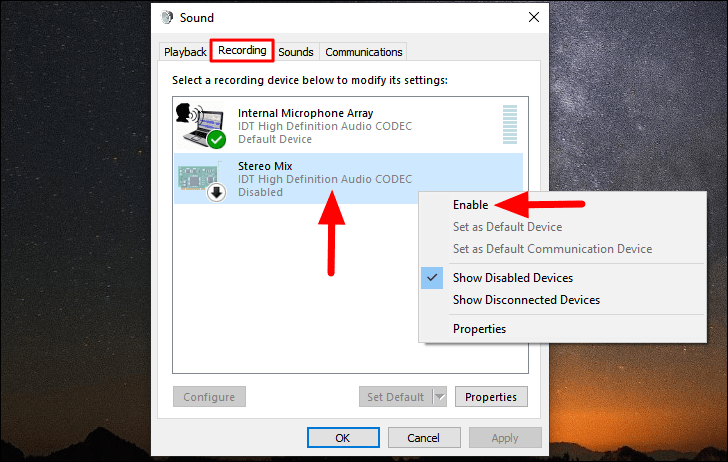Open Properties from the context menu
This screenshot has width=728, height=462.
[x=480, y=329]
